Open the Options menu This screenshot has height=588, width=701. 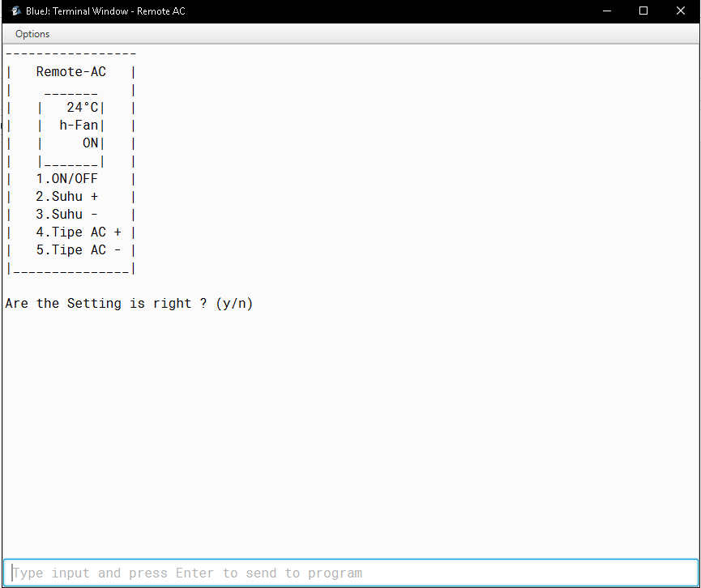32,34
